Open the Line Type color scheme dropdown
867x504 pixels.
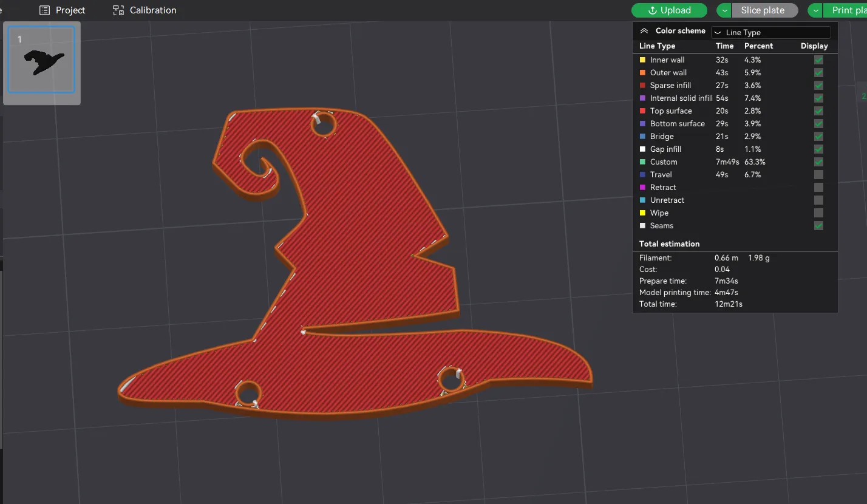(770, 33)
